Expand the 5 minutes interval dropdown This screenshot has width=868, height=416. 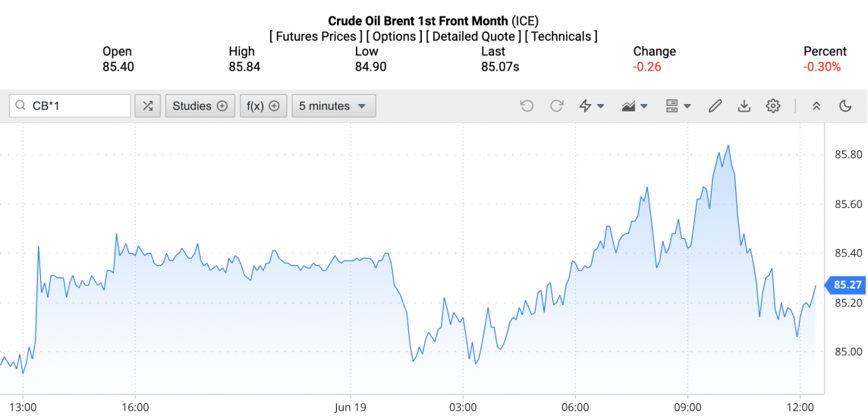[333, 106]
